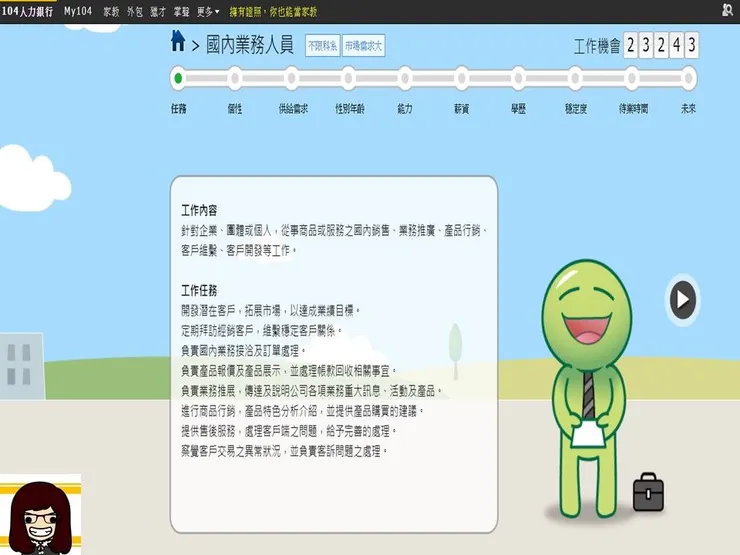Screen dimensions: 740x555
Task: Click the 市場需求大 tag
Action: point(363,46)
